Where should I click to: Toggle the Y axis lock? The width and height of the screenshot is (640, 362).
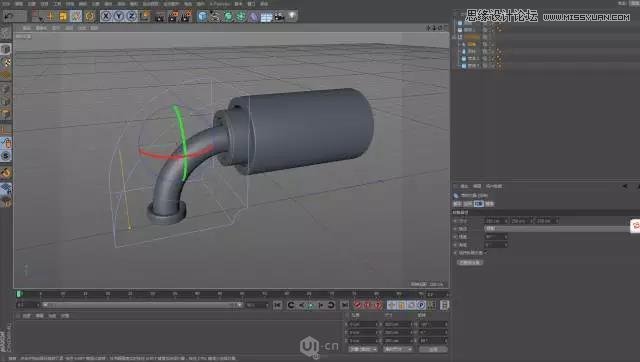click(119, 16)
